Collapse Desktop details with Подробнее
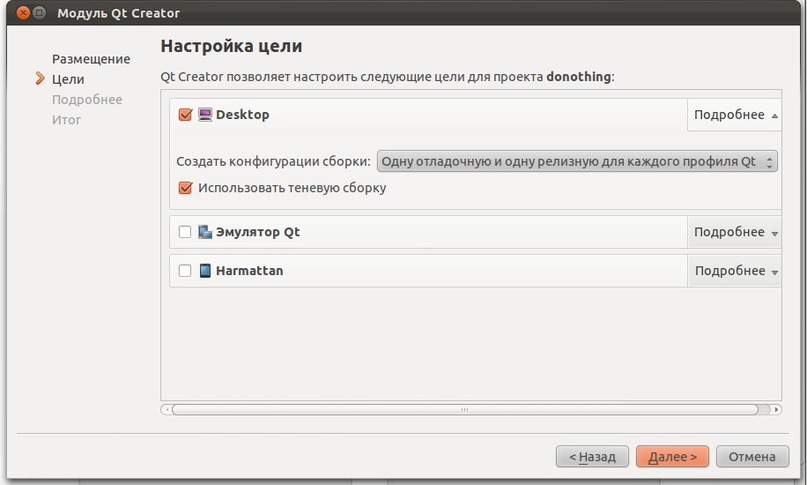This screenshot has width=807, height=485. point(735,115)
